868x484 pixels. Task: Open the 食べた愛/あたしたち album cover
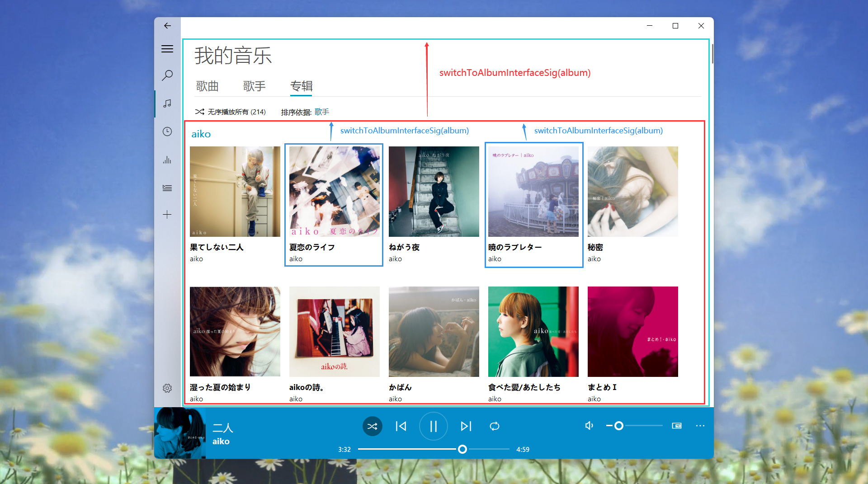[x=533, y=332]
